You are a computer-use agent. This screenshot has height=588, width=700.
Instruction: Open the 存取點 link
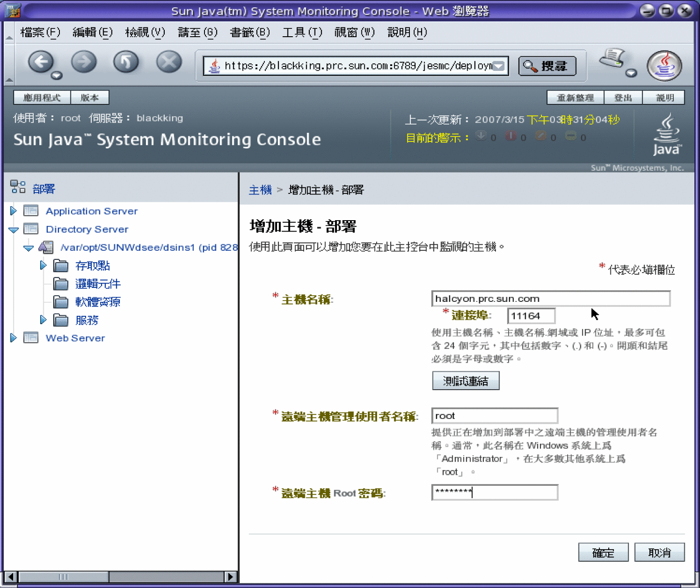(93, 266)
